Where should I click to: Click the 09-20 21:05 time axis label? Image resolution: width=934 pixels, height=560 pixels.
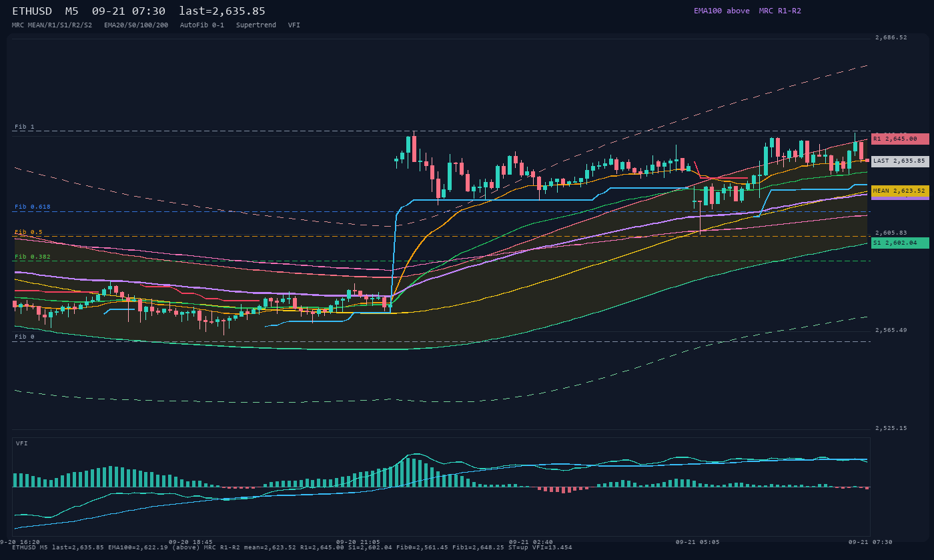[358, 542]
